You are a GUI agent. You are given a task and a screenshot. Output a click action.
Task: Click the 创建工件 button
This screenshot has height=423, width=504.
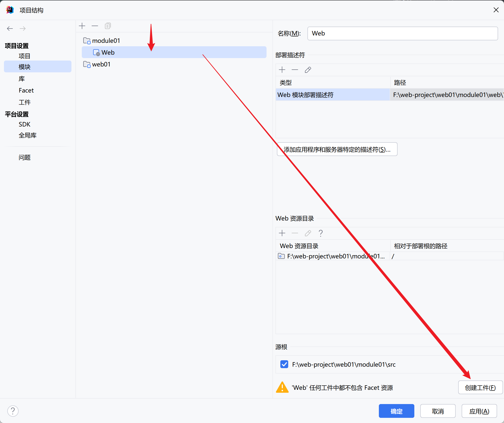(480, 388)
